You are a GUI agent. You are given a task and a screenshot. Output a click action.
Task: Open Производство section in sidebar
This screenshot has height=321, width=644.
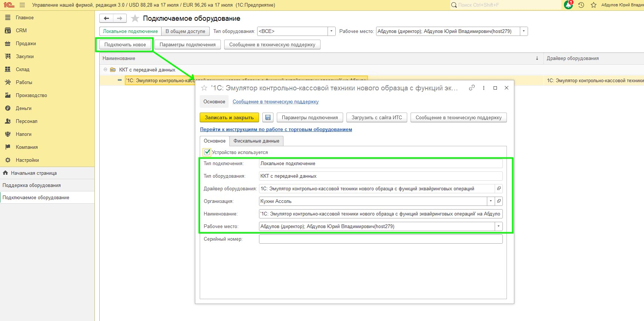(x=31, y=95)
